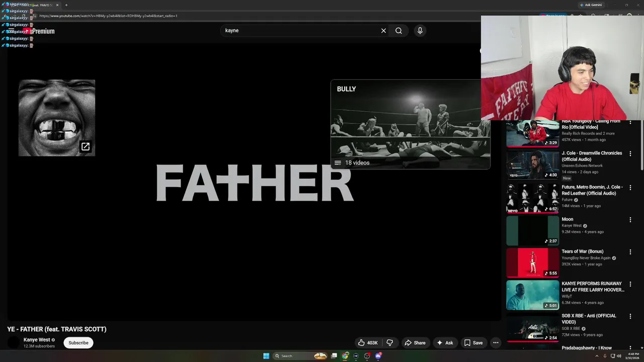Image resolution: width=644 pixels, height=362 pixels.
Task: Open Task View on the taskbar
Action: (334, 356)
